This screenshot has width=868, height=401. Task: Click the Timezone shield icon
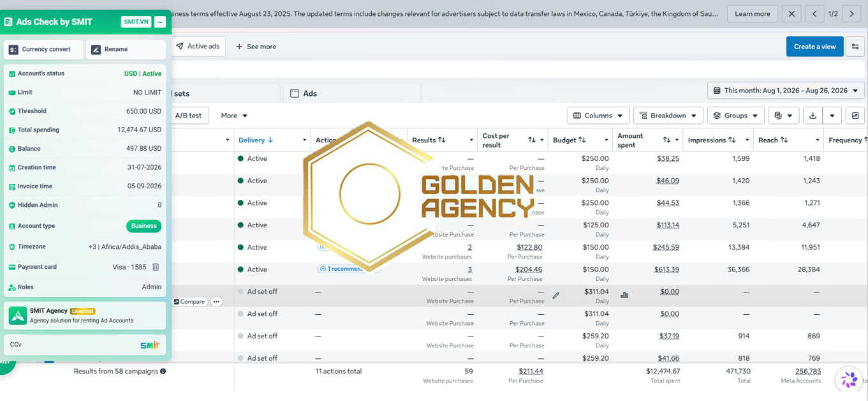click(x=11, y=246)
